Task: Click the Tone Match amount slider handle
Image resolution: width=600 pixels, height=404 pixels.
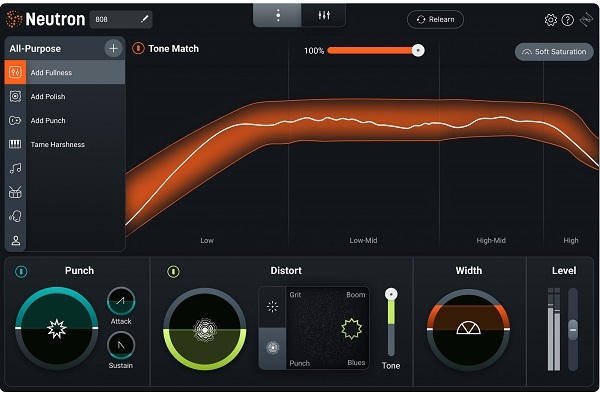Action: coord(418,50)
